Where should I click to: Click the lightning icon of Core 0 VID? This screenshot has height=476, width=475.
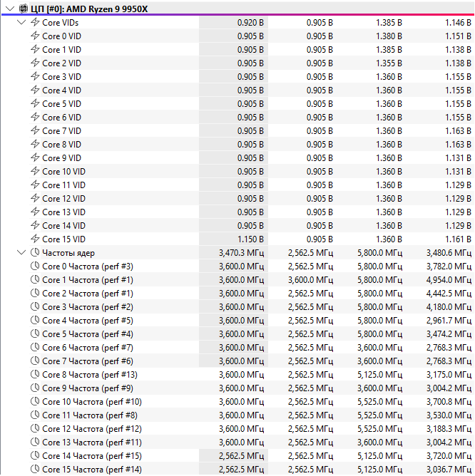(35, 36)
